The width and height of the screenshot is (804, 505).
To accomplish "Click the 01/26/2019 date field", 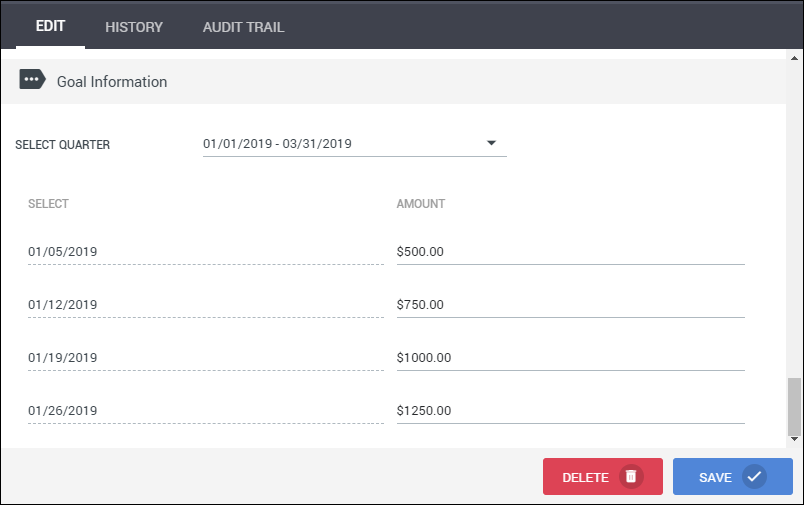I will 205,411.
